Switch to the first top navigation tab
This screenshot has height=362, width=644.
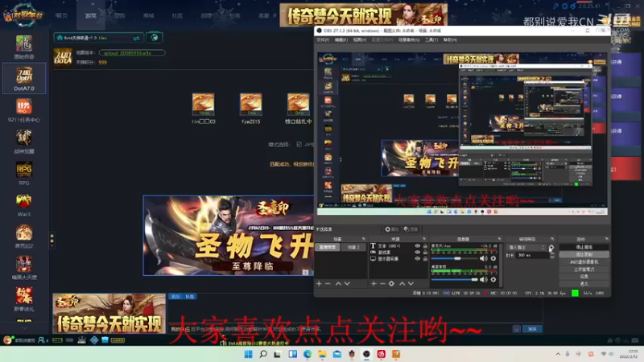click(x=62, y=15)
